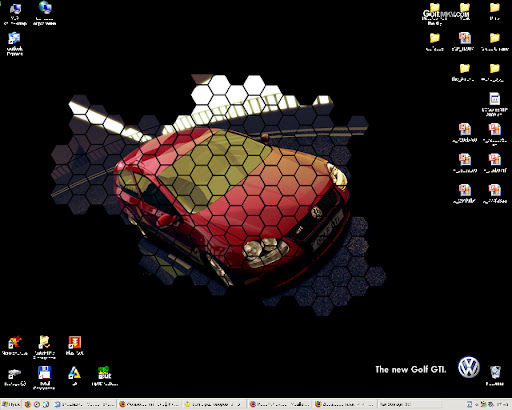Open the top-right corner desktop folder
512x410 pixels.
pyautogui.click(x=495, y=12)
